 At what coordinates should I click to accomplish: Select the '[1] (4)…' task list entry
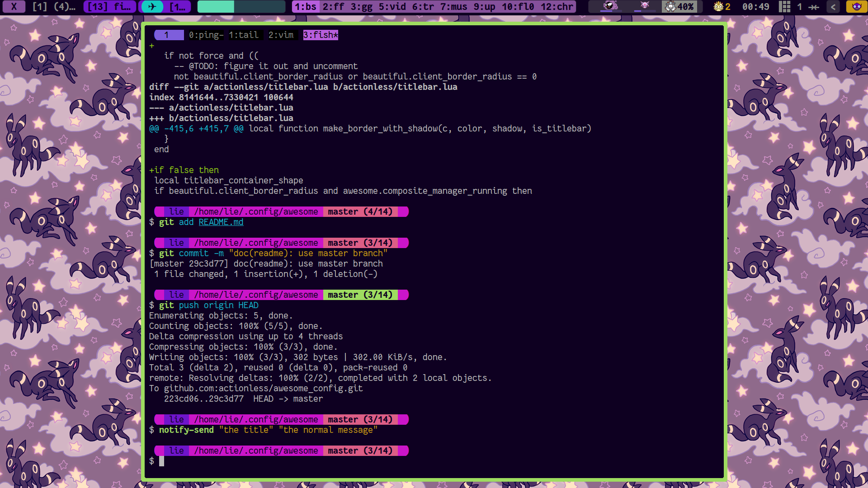[x=54, y=6]
